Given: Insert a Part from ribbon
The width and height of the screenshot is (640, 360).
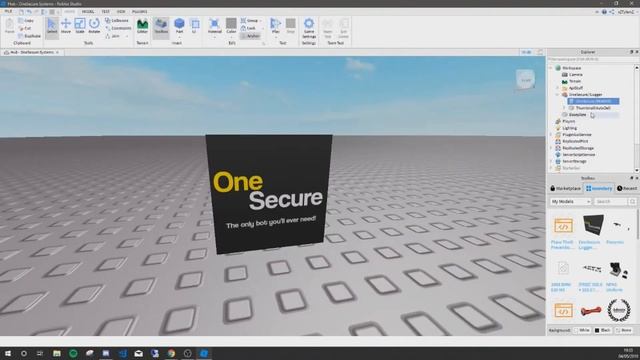Looking at the screenshot, I should tap(179, 27).
